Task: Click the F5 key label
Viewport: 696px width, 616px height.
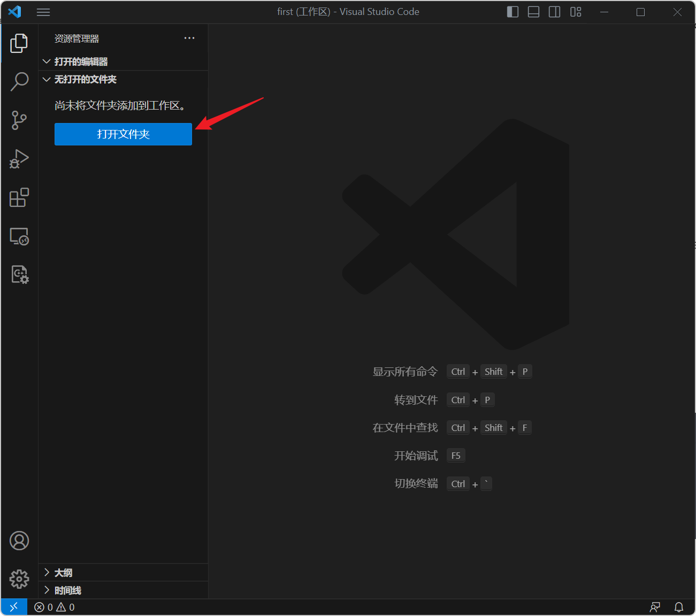Action: click(x=456, y=456)
